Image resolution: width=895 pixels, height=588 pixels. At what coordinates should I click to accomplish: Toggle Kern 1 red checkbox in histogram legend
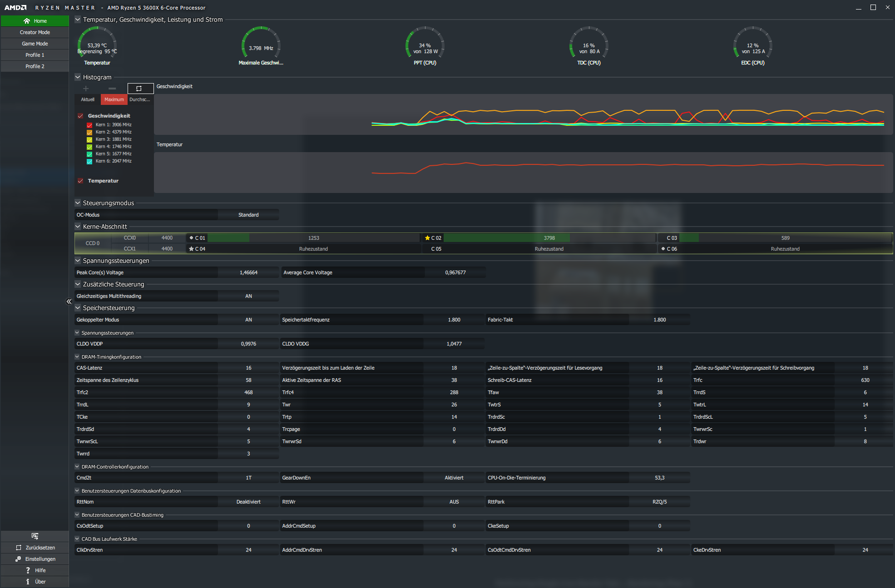tap(89, 125)
